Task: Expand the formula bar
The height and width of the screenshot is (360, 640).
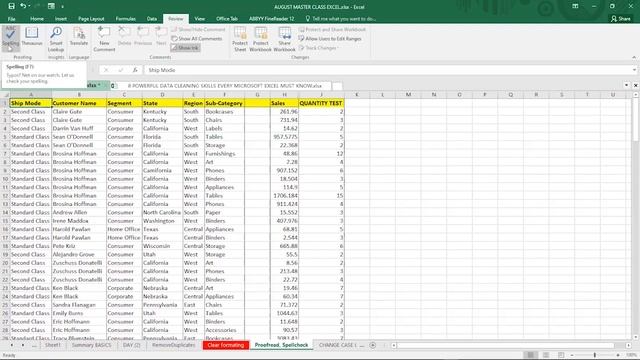Action: (634, 70)
